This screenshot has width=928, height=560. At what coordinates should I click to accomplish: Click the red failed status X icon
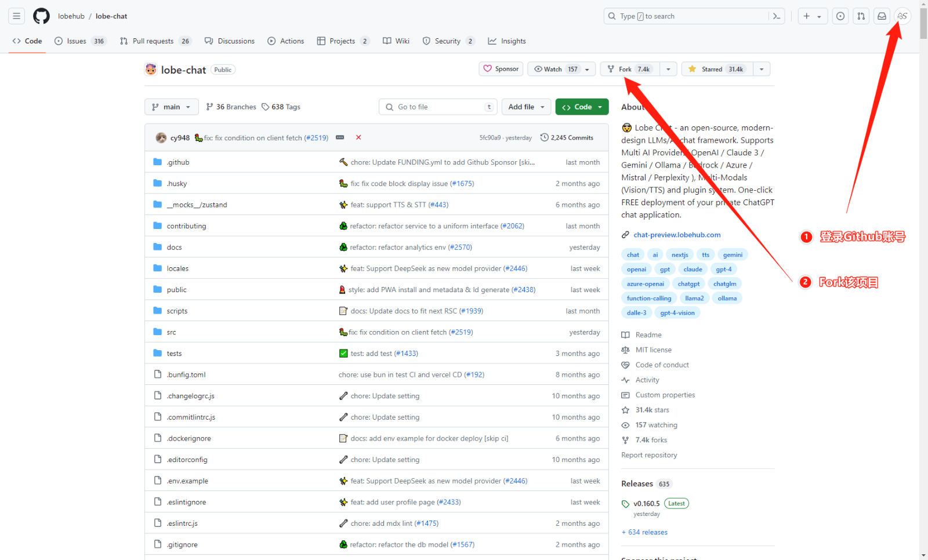[358, 137]
